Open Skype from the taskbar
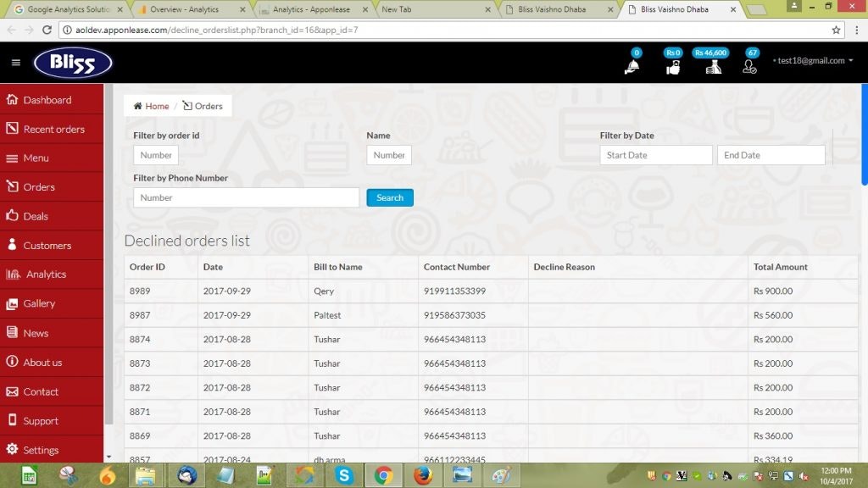 [x=344, y=475]
